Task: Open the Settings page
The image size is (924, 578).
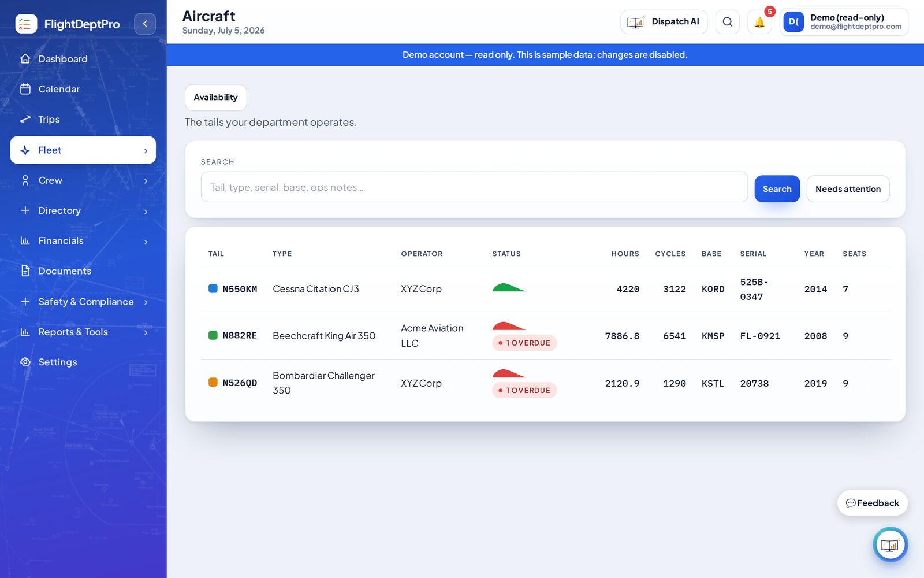Action: click(83, 362)
